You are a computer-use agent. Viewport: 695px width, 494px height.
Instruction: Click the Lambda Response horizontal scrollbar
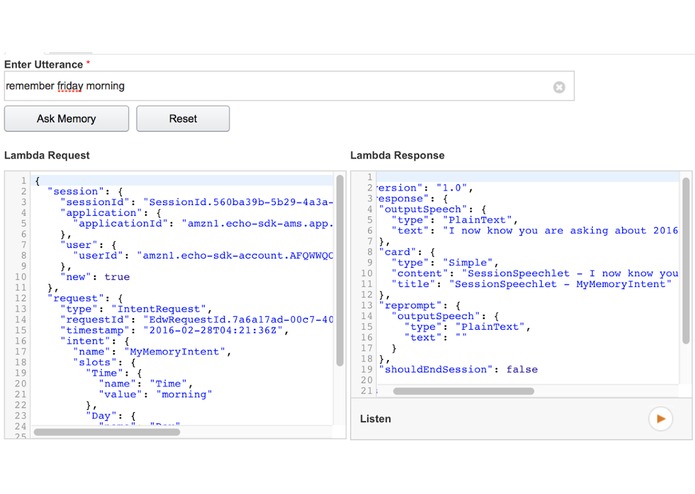464,391
